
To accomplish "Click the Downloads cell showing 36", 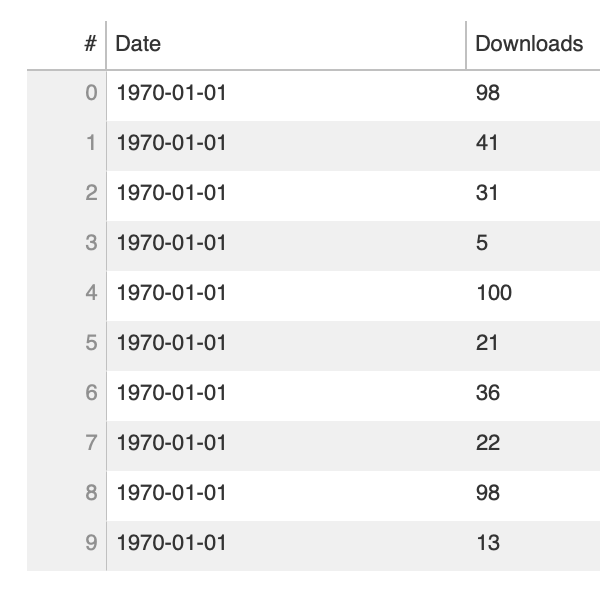I will pos(487,393).
